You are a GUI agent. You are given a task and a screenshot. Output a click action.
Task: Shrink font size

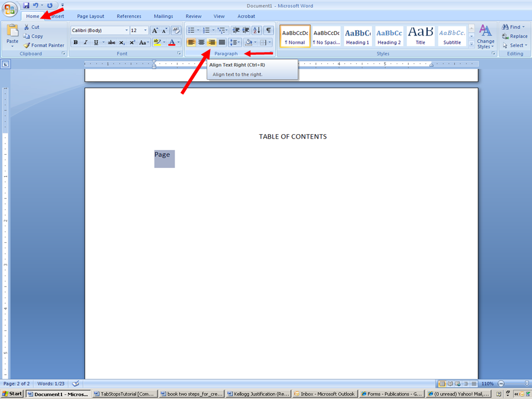[165, 30]
